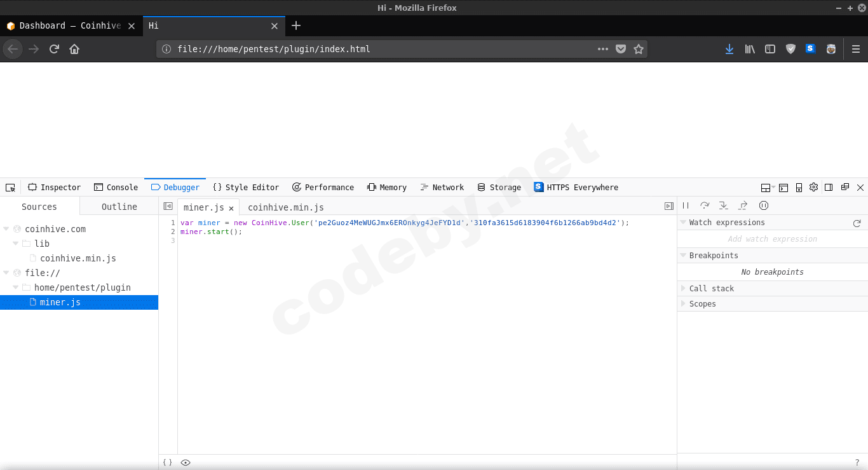Switch to the Console panel

pos(116,188)
